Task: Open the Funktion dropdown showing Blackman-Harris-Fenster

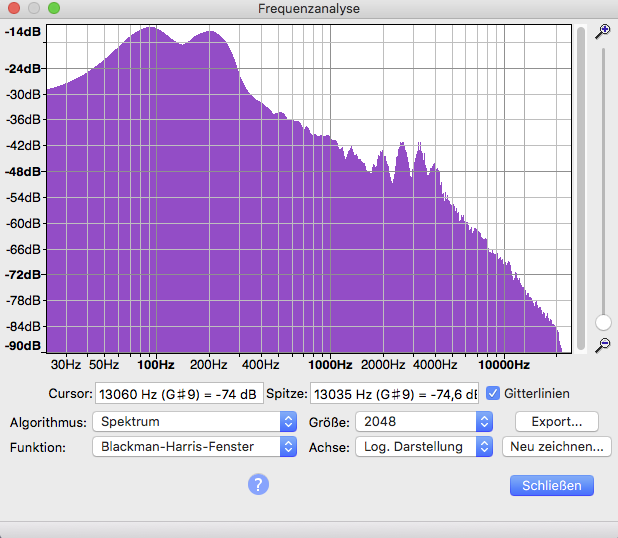Action: click(x=194, y=447)
